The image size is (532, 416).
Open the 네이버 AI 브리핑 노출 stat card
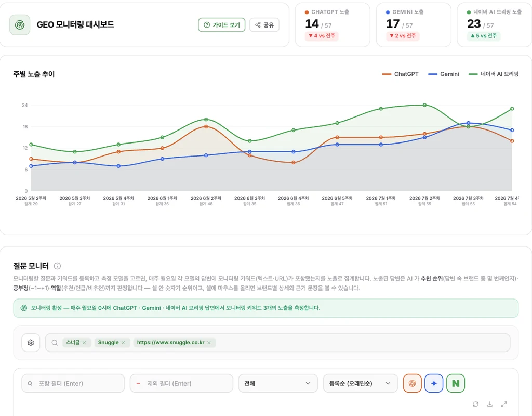tap(495, 25)
